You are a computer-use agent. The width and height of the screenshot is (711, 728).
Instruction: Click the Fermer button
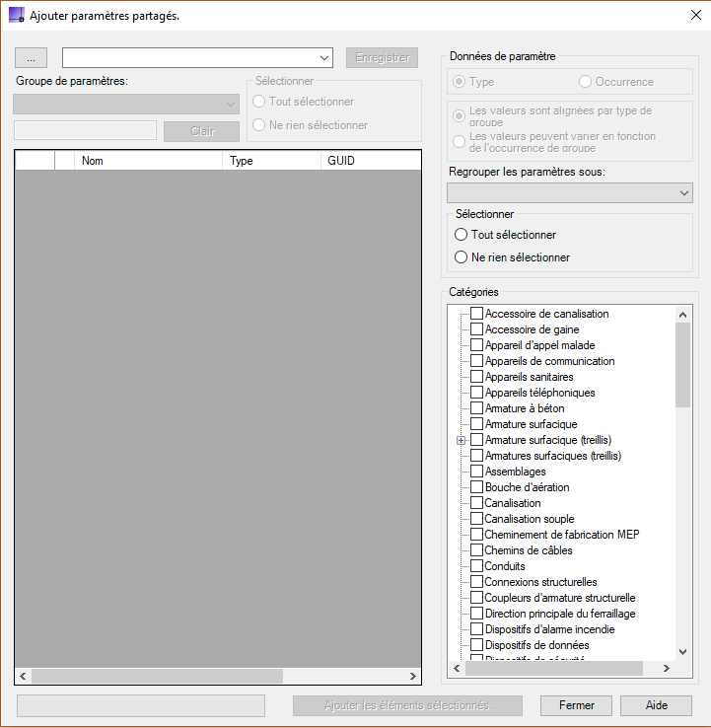(x=576, y=705)
